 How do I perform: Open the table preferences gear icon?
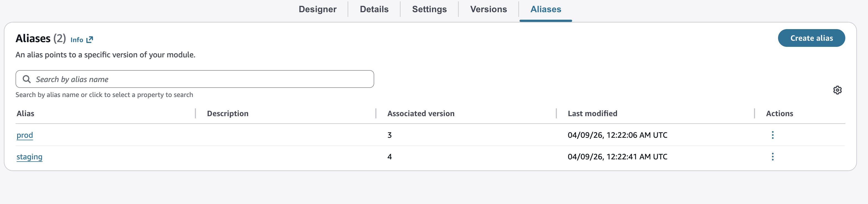pyautogui.click(x=837, y=90)
